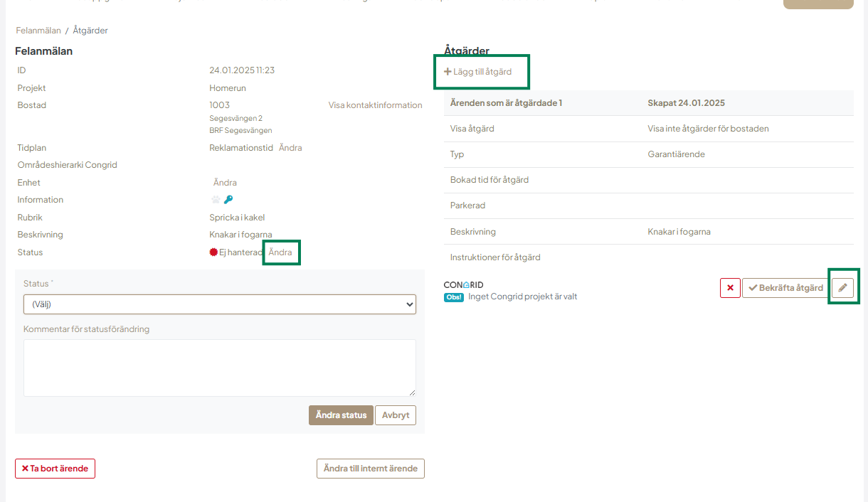Focus the Kommentar för statusförändring text area
The width and height of the screenshot is (868, 502).
(219, 368)
